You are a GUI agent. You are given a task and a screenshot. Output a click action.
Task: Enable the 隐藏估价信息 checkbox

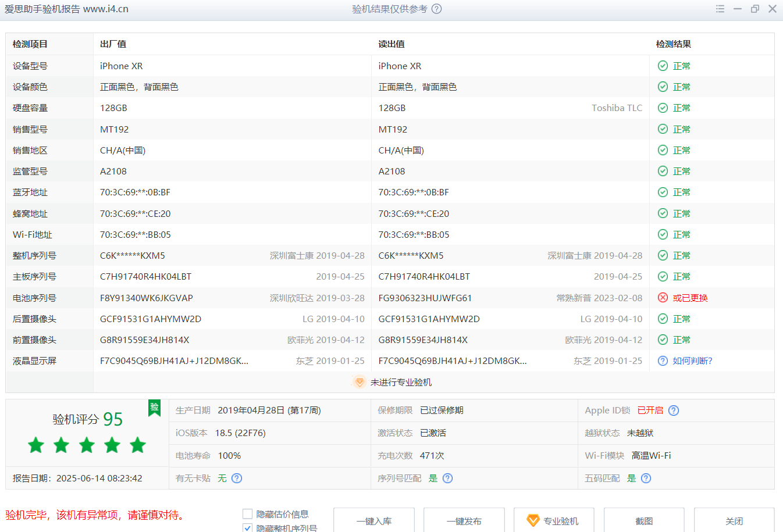click(247, 514)
